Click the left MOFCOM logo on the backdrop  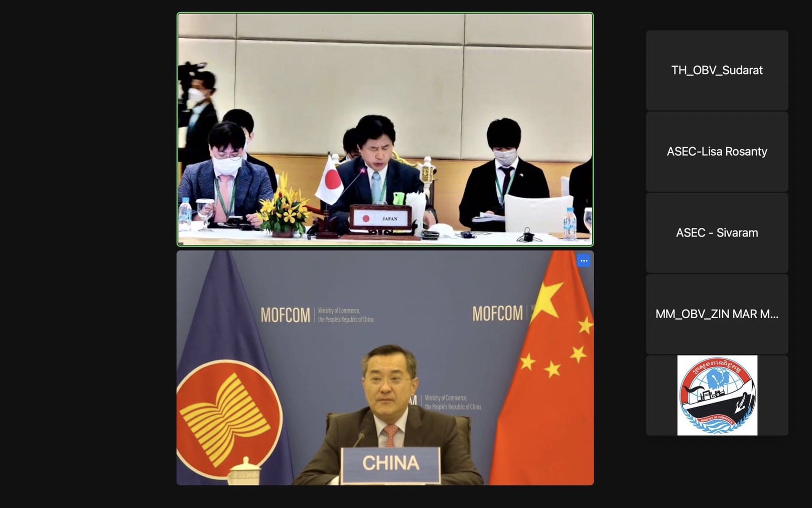(x=285, y=315)
